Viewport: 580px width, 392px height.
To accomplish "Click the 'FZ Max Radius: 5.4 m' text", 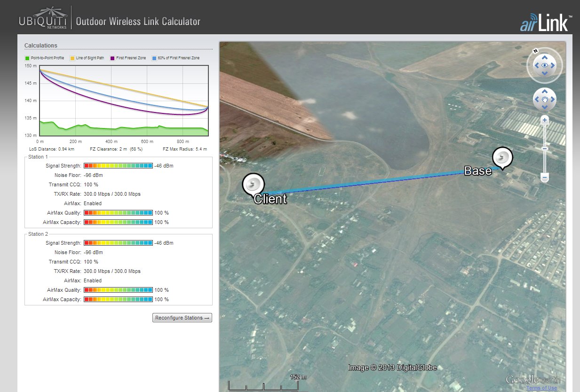I will tap(185, 149).
